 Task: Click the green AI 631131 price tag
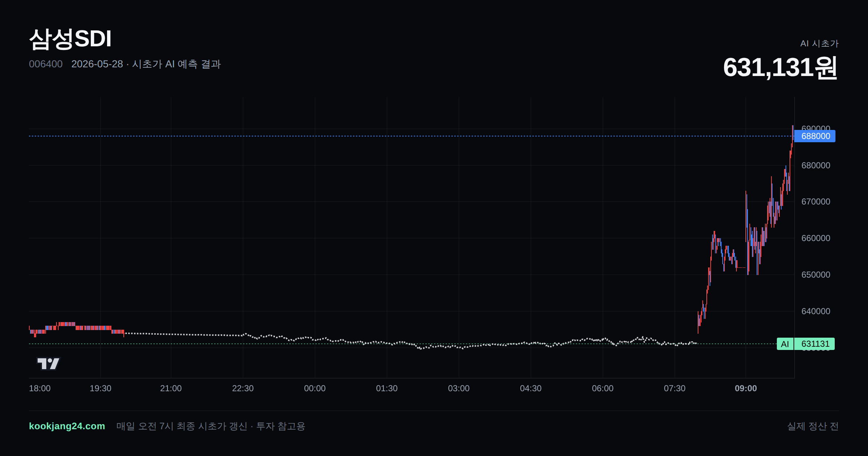point(806,344)
